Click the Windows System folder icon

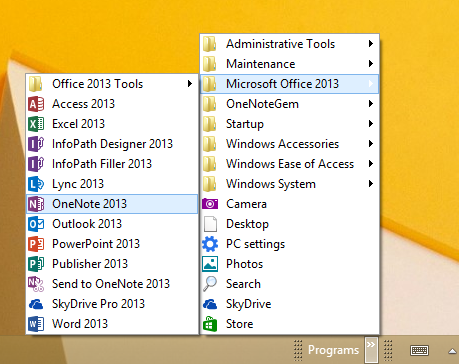[x=210, y=184]
